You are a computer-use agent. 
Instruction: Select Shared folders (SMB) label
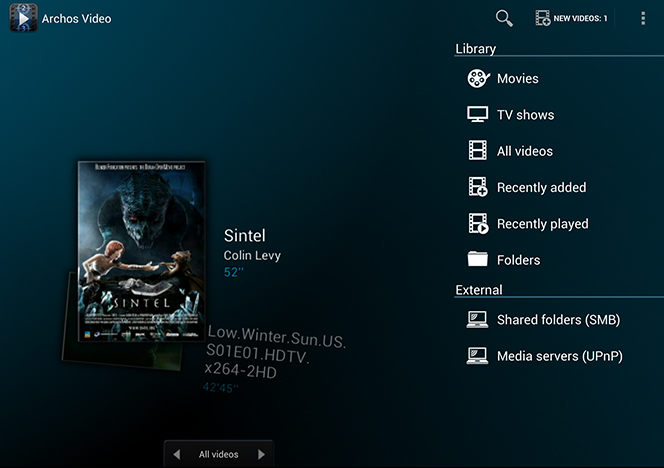pos(559,320)
